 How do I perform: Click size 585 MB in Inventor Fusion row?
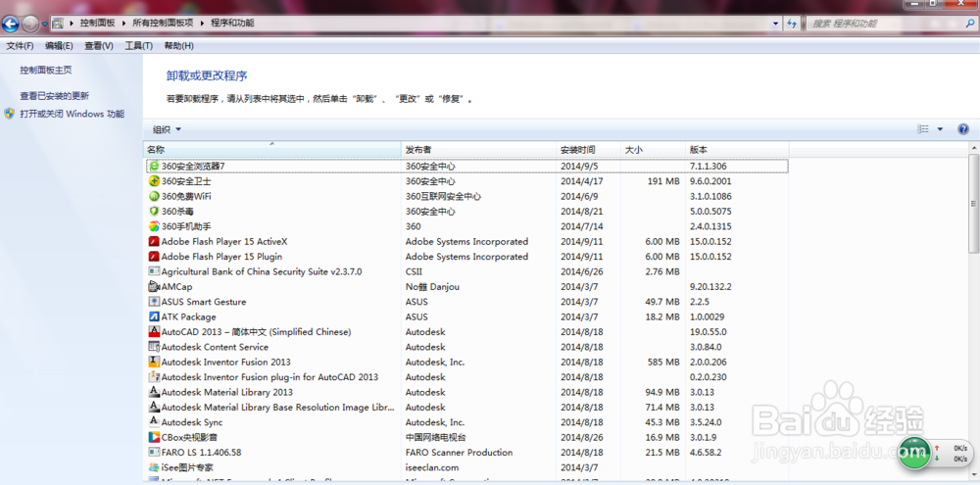coord(662,362)
